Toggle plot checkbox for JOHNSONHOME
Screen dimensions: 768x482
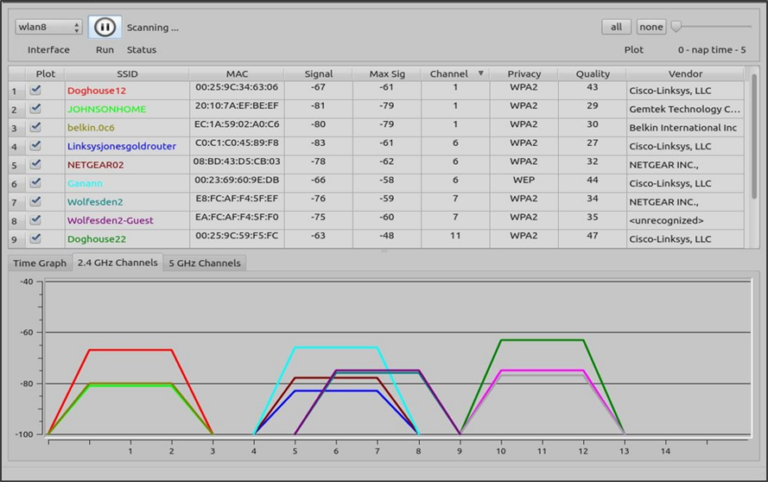pos(37,108)
